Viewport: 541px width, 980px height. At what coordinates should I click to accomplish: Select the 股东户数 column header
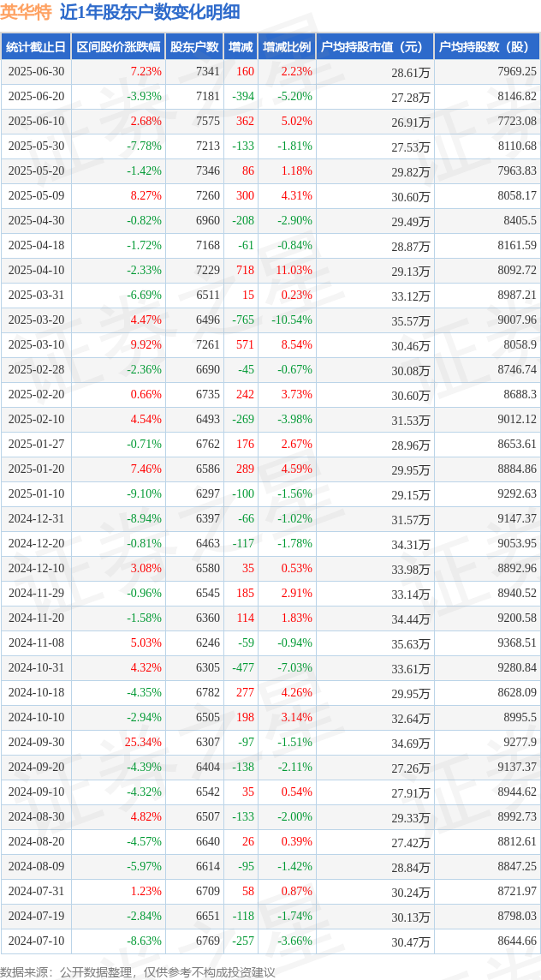coord(194,47)
